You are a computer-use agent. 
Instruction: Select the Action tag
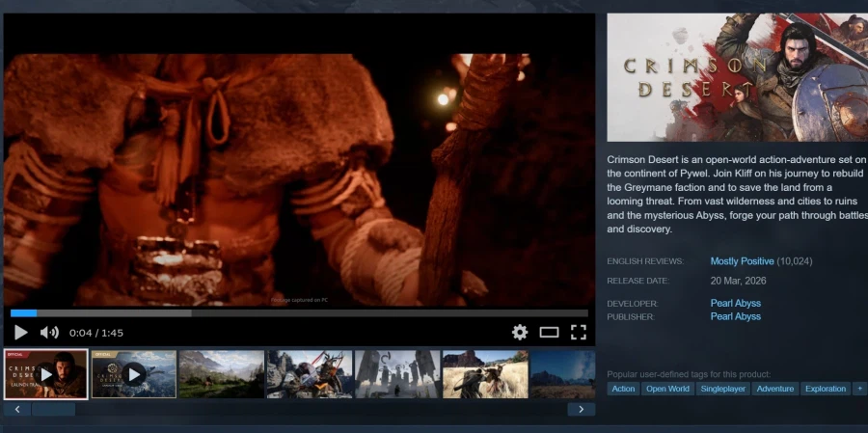[x=623, y=389]
